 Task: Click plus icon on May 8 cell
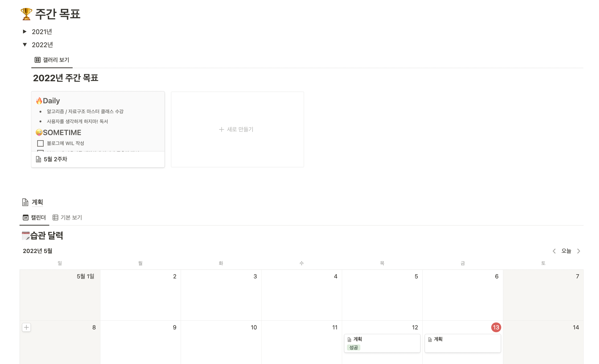pos(26,327)
